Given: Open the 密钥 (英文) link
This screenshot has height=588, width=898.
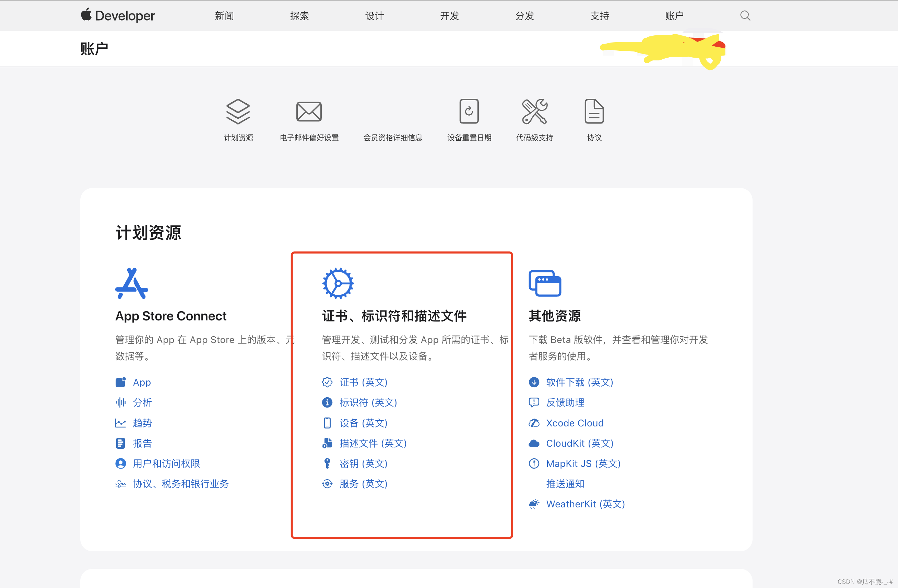Looking at the screenshot, I should pos(363,463).
